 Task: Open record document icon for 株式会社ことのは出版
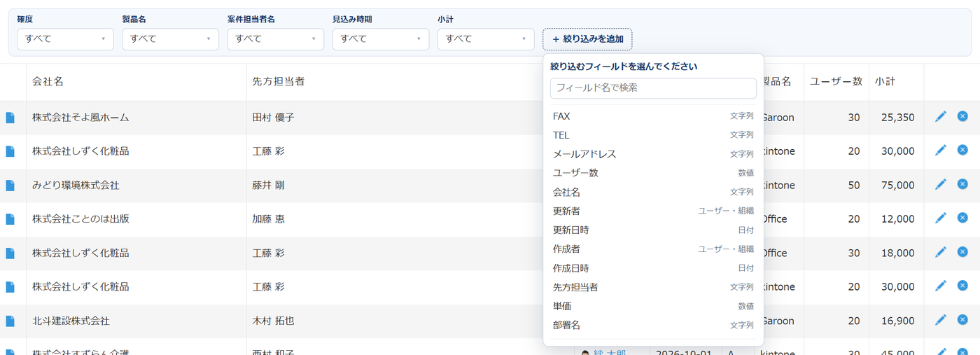click(x=10, y=219)
